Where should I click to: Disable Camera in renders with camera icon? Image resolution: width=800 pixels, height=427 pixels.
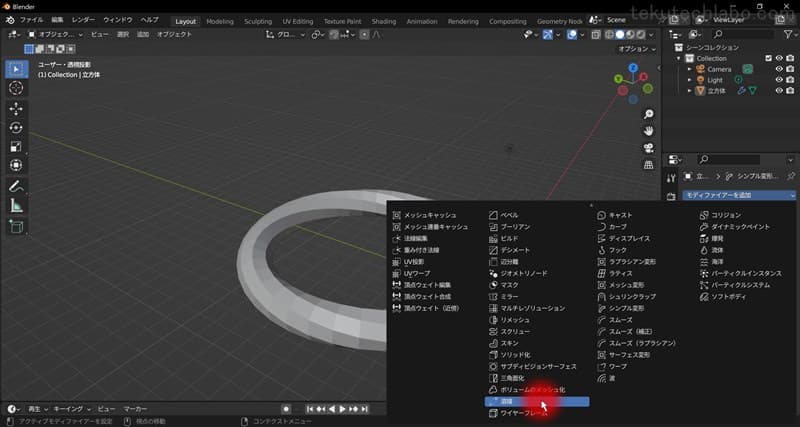click(790, 69)
